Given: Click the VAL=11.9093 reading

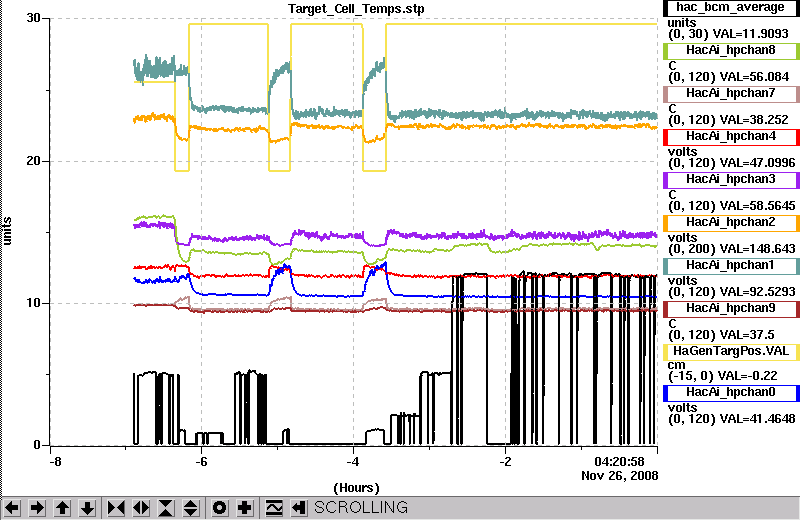Looking at the screenshot, I should tap(751, 34).
